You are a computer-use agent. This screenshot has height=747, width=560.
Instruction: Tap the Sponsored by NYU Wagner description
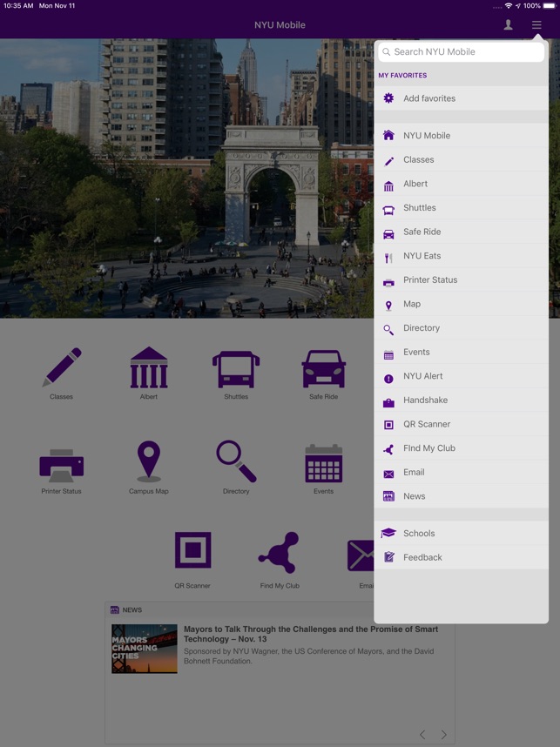[x=309, y=656]
